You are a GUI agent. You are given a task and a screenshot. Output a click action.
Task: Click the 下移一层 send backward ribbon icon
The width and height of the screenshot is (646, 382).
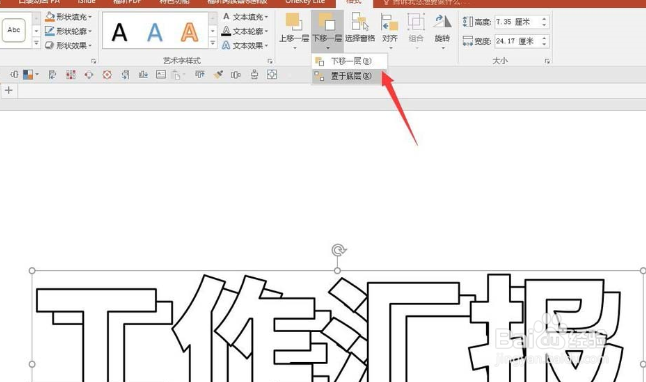327,22
